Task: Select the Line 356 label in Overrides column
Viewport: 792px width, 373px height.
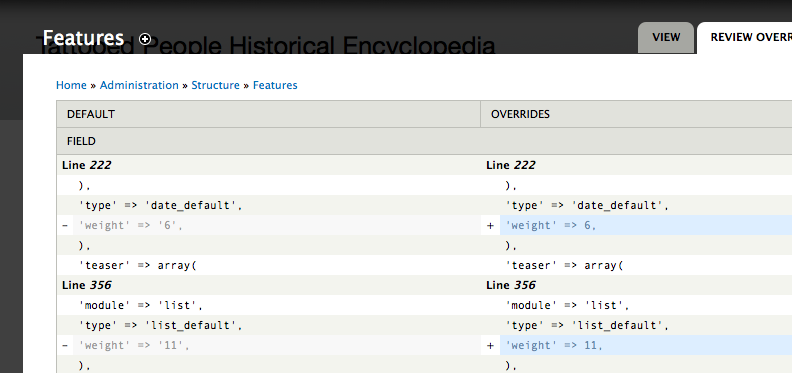Action: pyautogui.click(x=511, y=285)
